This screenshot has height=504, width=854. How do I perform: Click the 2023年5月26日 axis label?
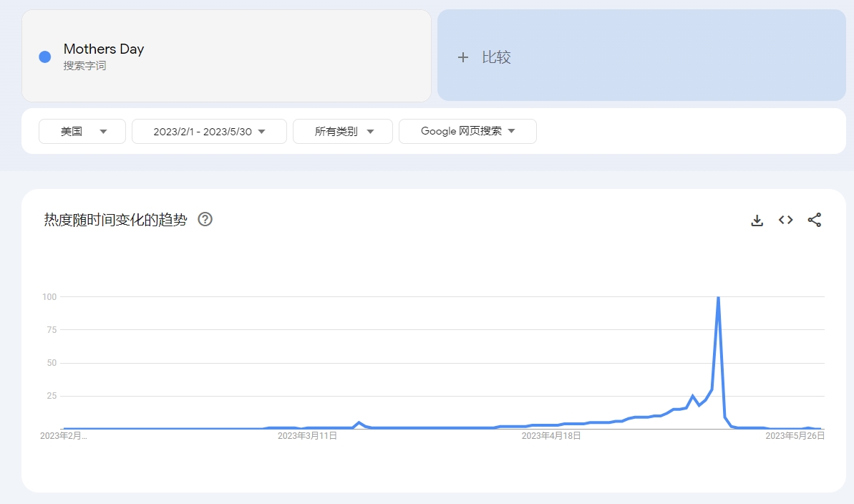[x=795, y=435]
